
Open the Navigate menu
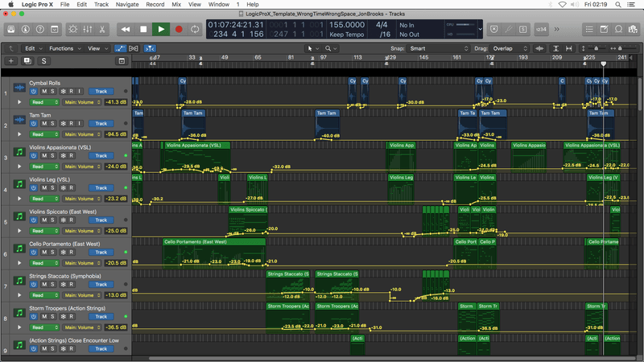[x=127, y=4]
